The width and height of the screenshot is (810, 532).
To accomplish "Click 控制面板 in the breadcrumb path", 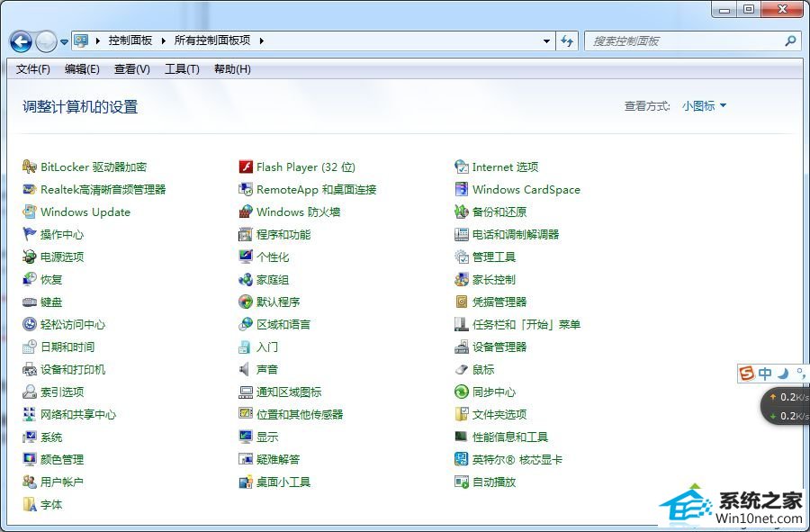I will point(130,41).
